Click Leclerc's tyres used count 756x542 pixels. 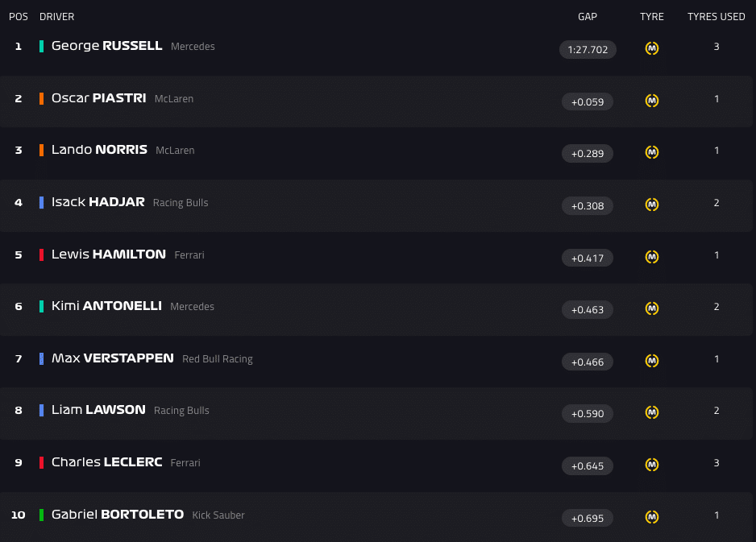(716, 463)
